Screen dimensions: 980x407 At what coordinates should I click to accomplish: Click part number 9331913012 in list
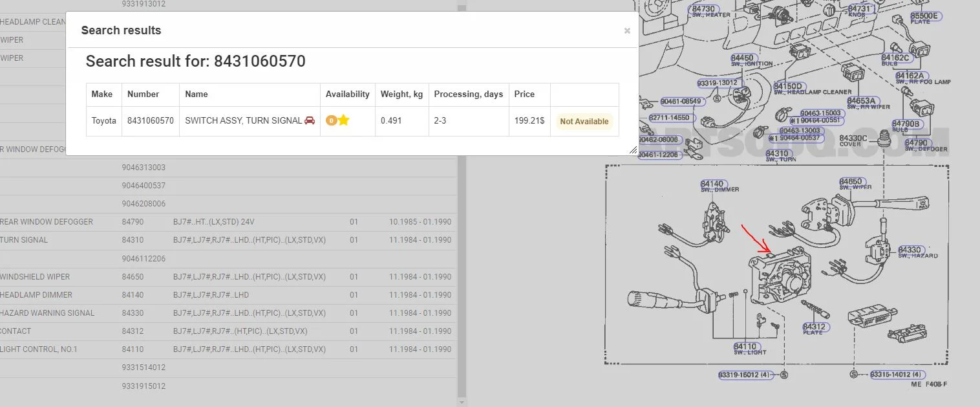pyautogui.click(x=144, y=4)
